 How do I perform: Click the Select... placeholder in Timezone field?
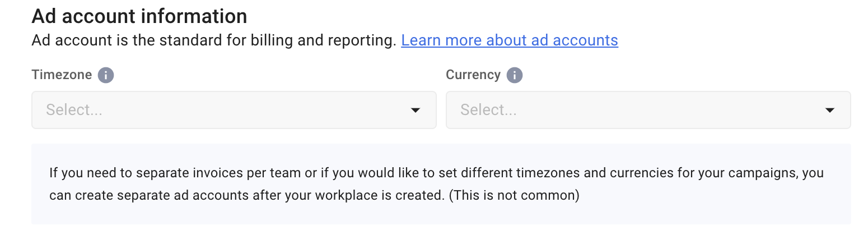point(74,110)
